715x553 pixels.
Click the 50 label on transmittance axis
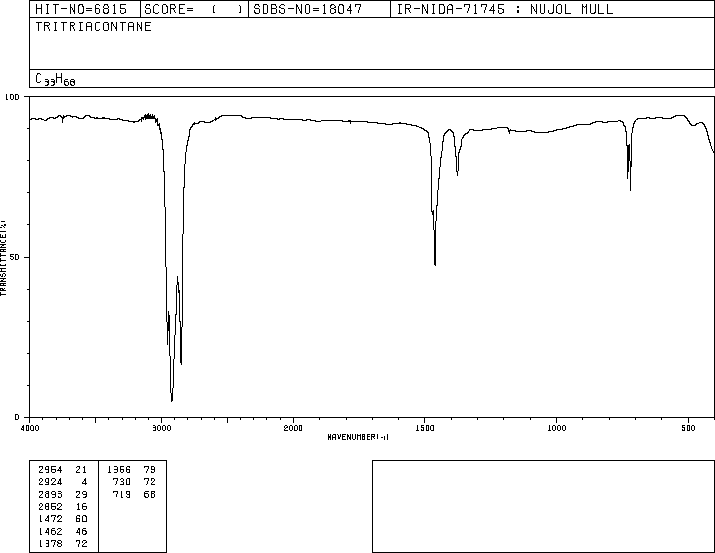(x=15, y=257)
